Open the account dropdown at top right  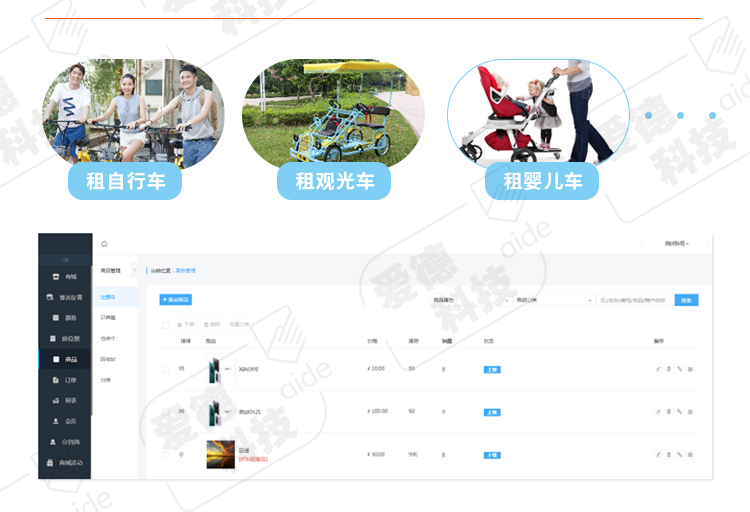(677, 243)
